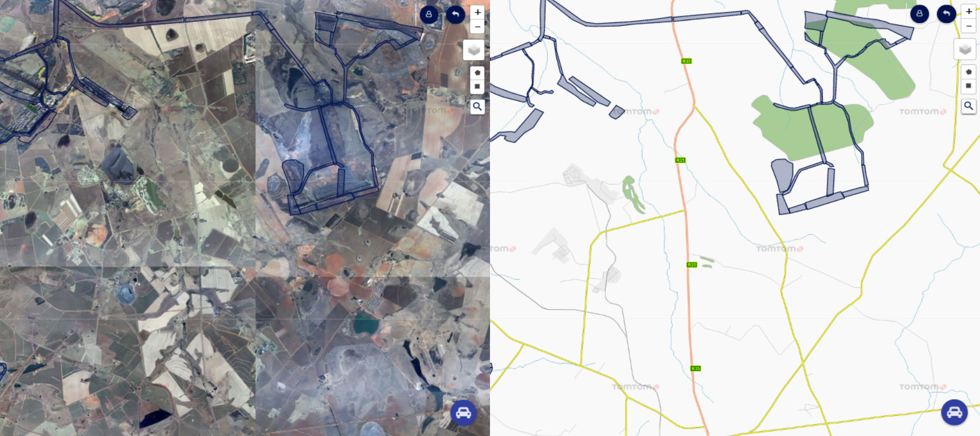Zoom in on the road map
The image size is (980, 436).
969,11
